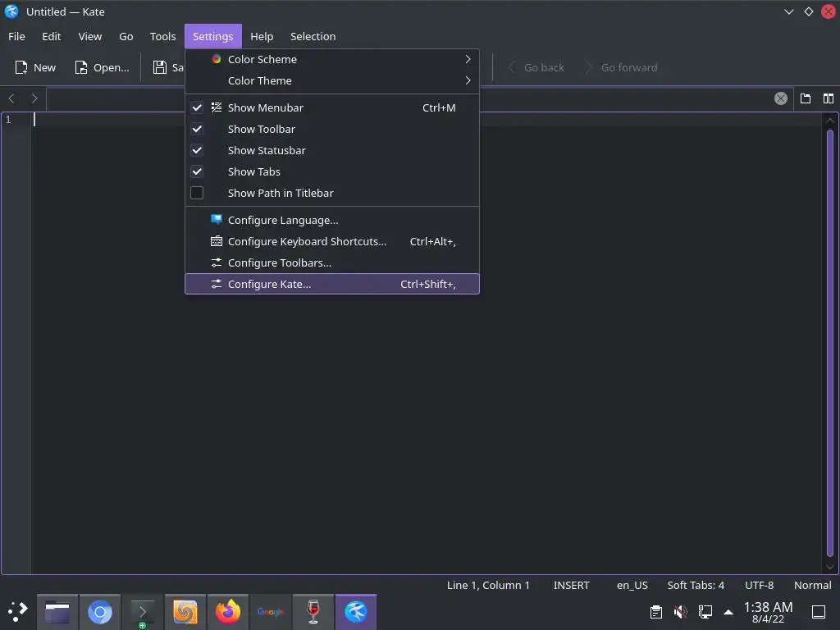The height and width of the screenshot is (630, 840).
Task: Open Konsole terminal from taskbar
Action: (143, 612)
